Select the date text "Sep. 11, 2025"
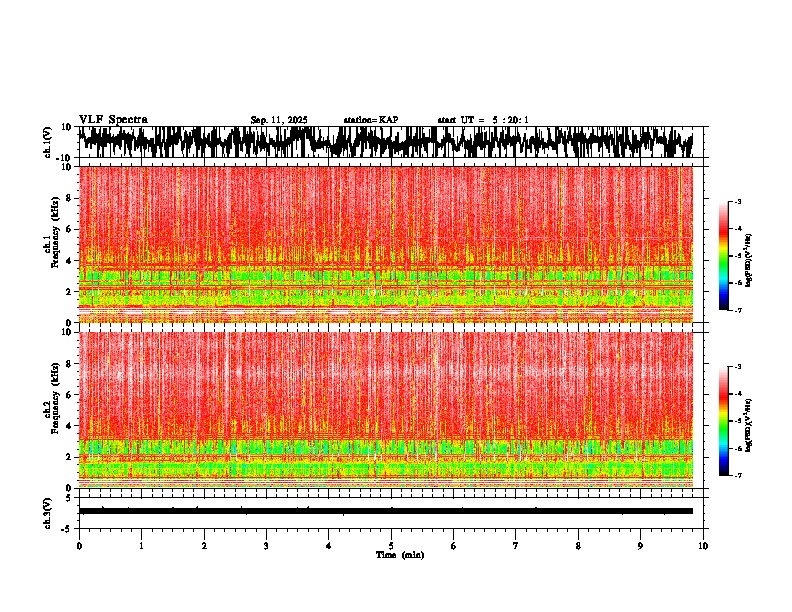The height and width of the screenshot is (612, 792). [x=279, y=120]
